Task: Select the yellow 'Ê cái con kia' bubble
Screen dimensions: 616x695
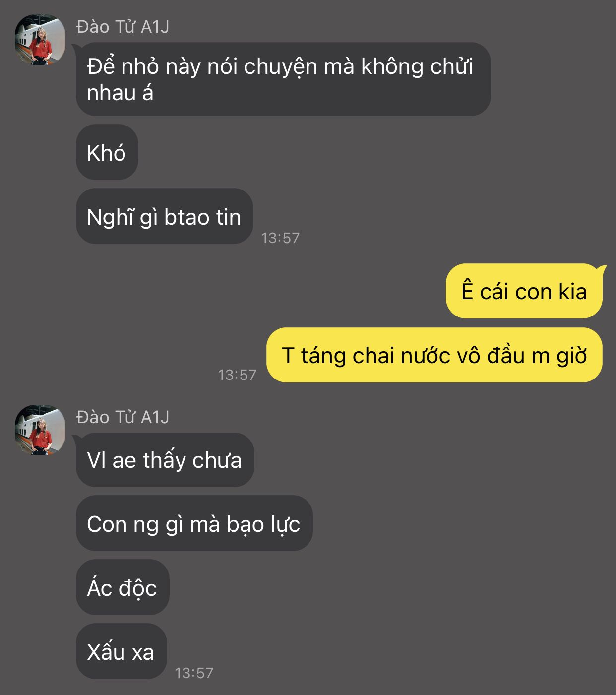Action: [x=524, y=291]
